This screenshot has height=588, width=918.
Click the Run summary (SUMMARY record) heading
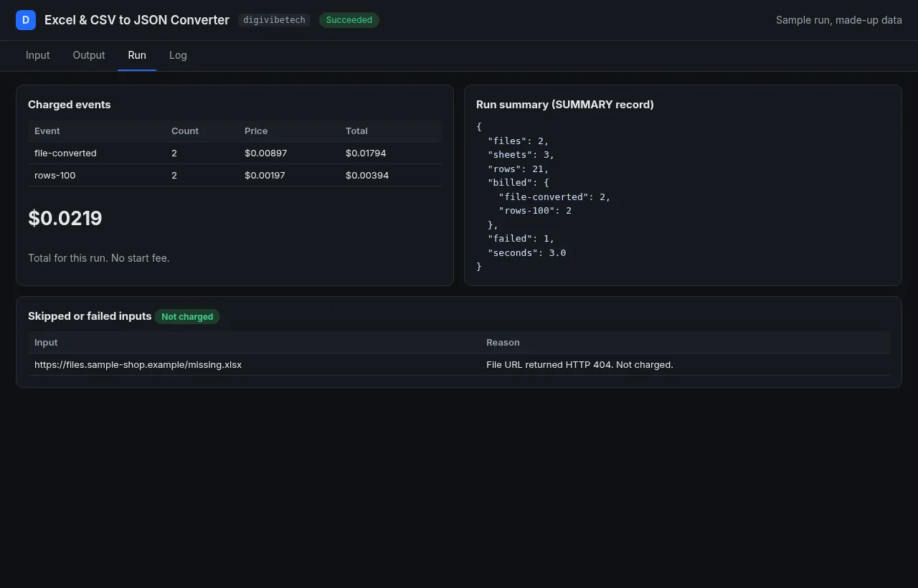565,105
